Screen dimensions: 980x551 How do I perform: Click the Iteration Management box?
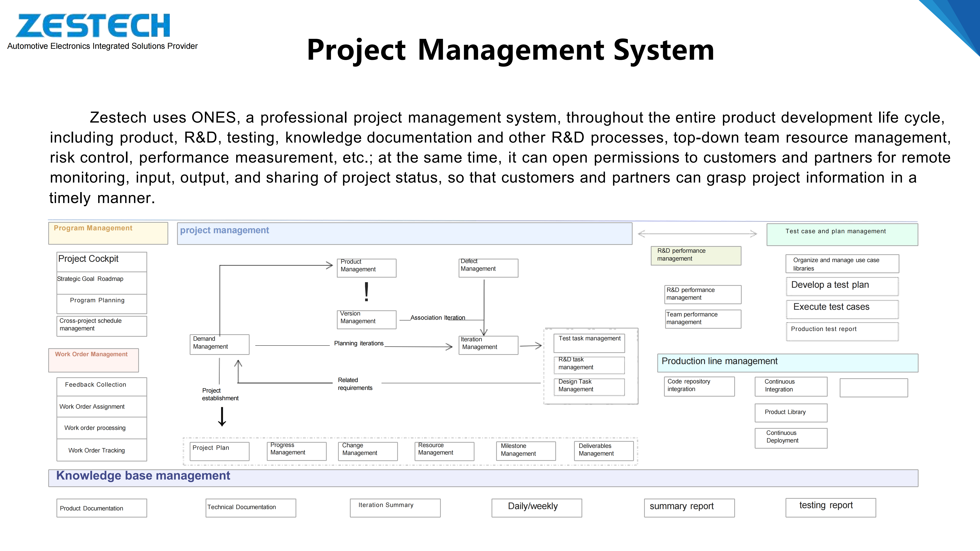[x=488, y=345]
